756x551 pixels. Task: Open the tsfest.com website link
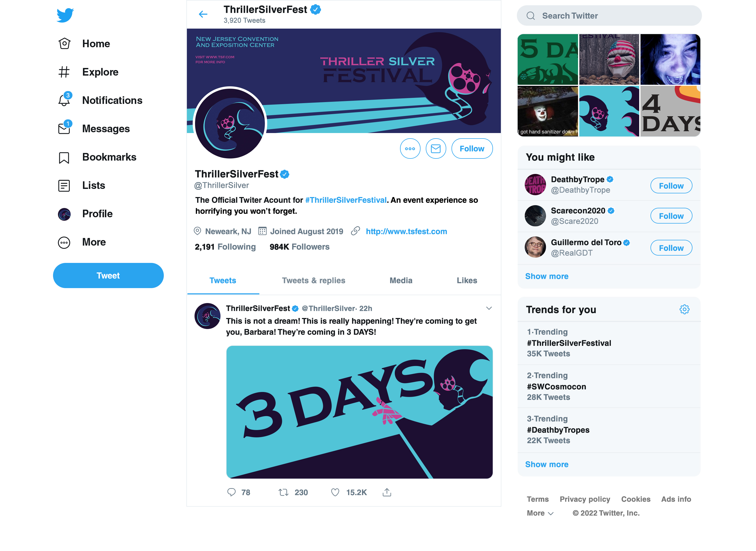pyautogui.click(x=406, y=231)
